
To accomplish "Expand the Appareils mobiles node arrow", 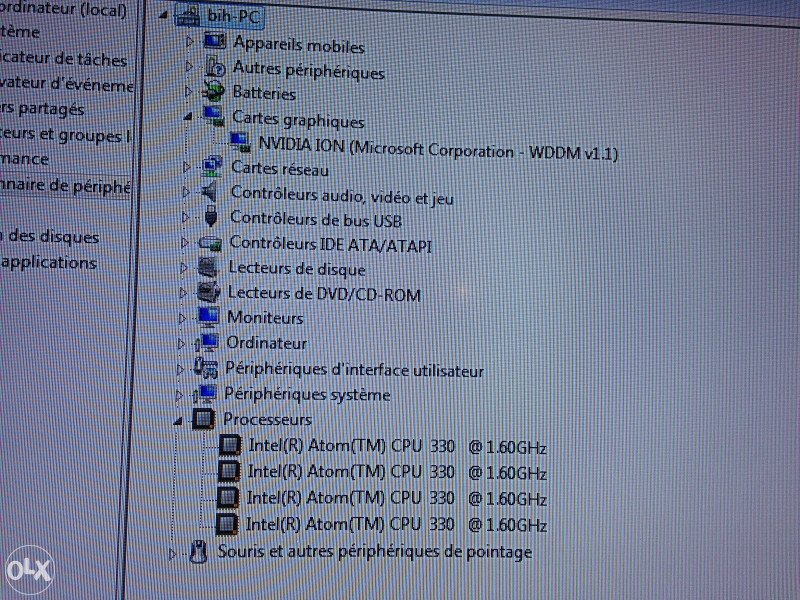I will 189,41.
